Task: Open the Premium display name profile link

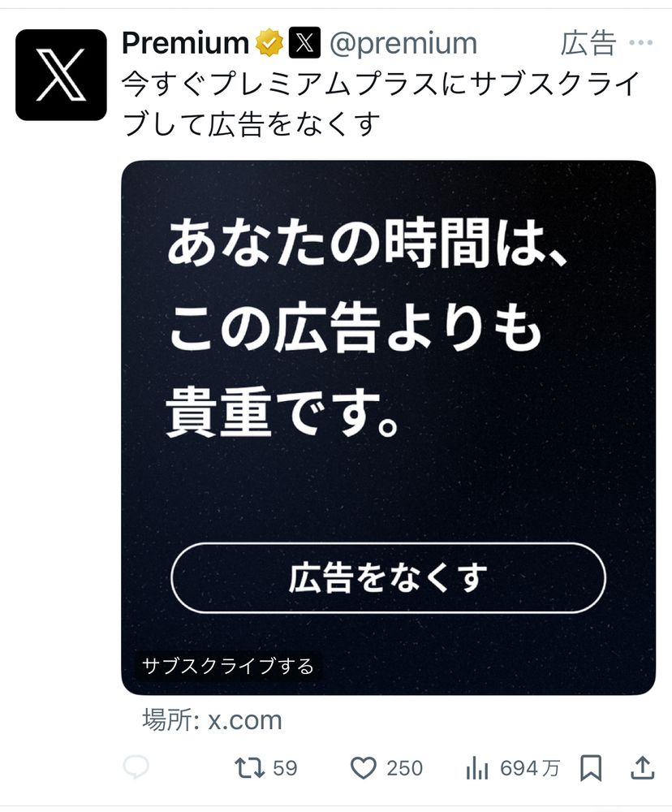Action: pos(186,43)
